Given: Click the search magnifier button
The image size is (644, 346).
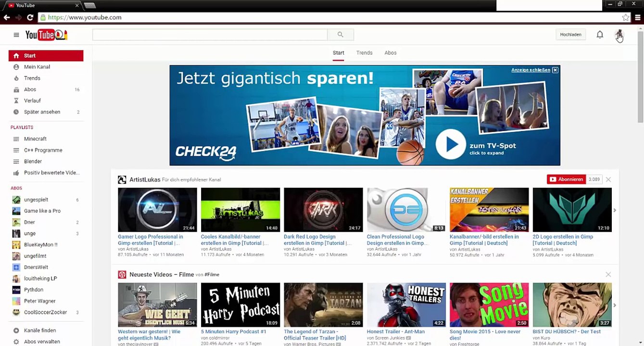Looking at the screenshot, I should [341, 35].
